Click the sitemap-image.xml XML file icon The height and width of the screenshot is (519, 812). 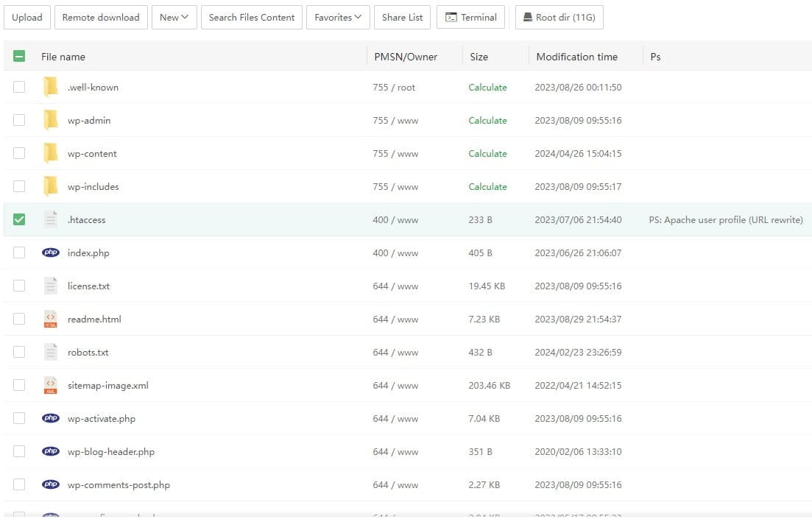[50, 385]
